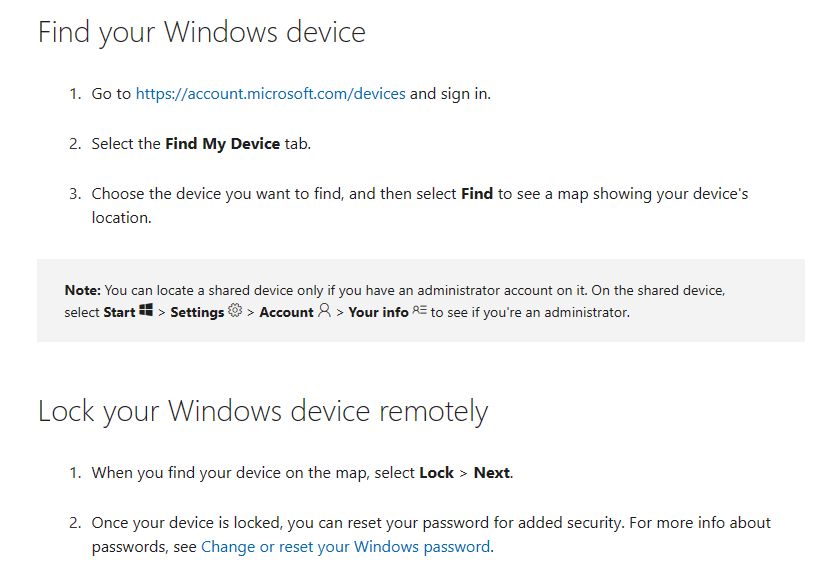The image size is (829, 583).
Task: Click the bold "Account" text in the note
Action: 286,312
